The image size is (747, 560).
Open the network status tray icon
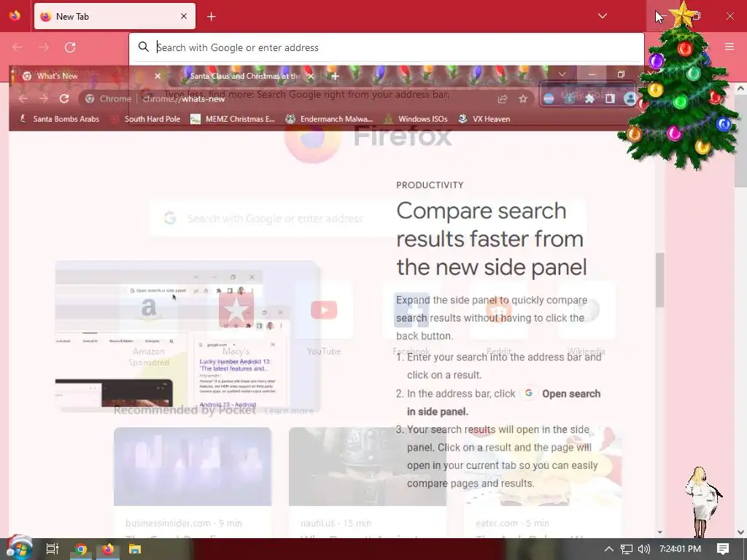tap(627, 549)
